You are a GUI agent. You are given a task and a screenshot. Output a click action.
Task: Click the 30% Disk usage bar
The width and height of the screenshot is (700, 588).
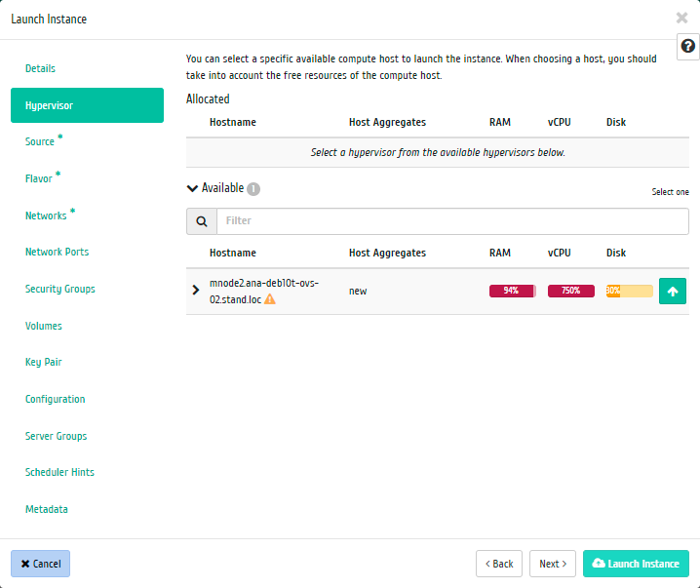[630, 291]
